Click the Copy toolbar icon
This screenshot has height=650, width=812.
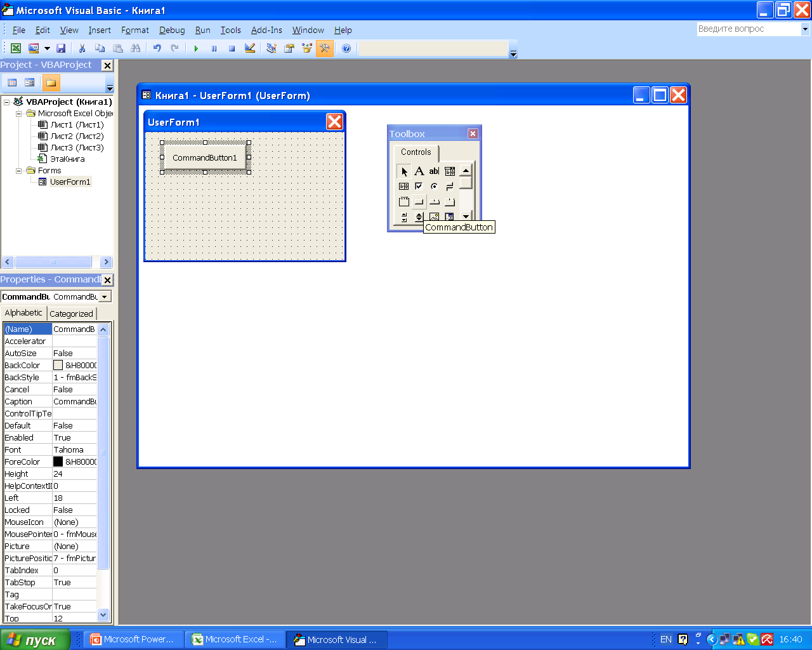pos(100,48)
